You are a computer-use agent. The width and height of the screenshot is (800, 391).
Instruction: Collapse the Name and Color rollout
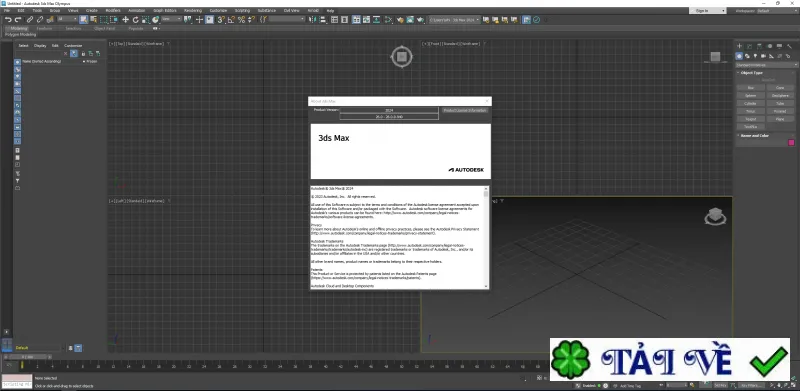tap(755, 136)
